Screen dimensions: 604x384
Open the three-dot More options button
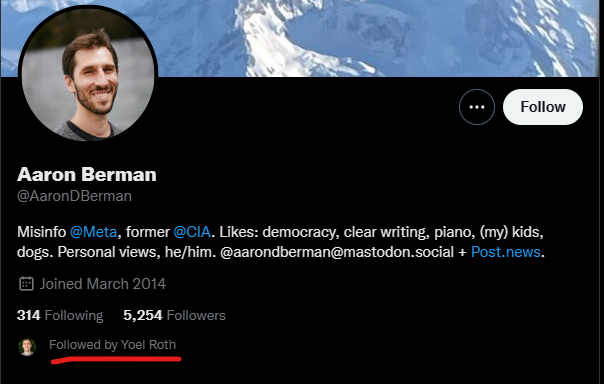[x=477, y=107]
